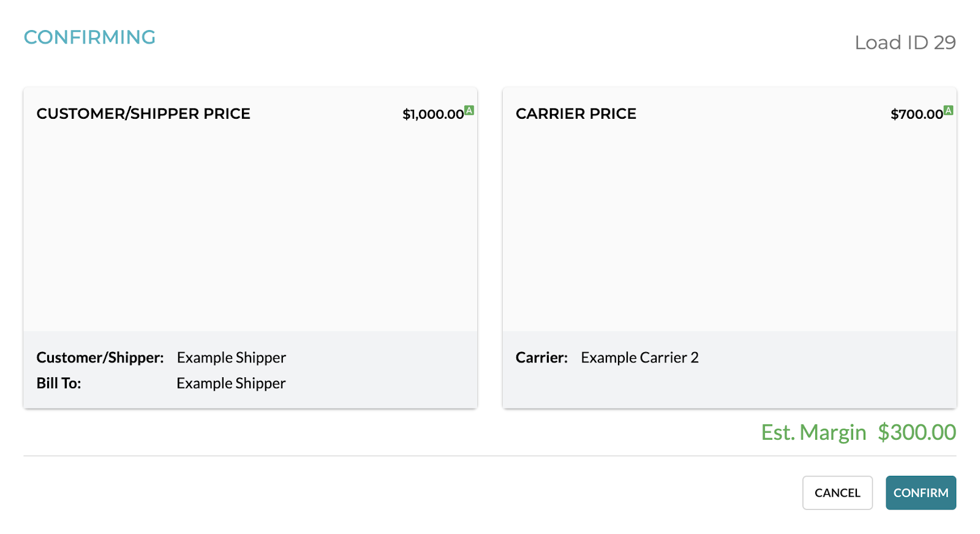Screen dimensions: 980x534
Task: Click the CANCEL button
Action: (837, 492)
